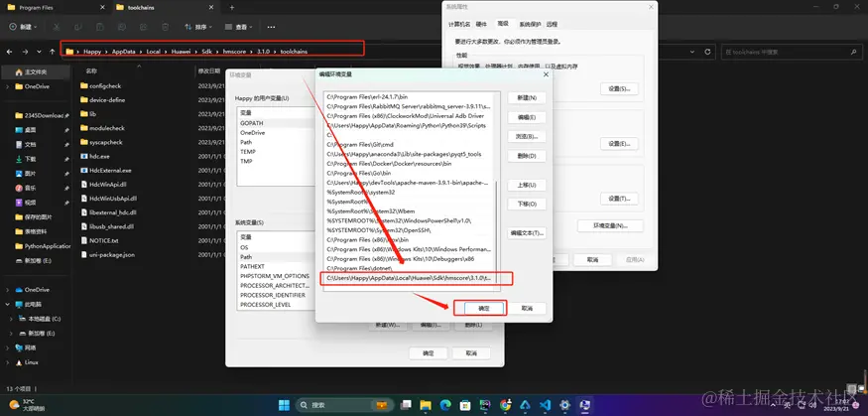Select the Huawei Sdk toolchains path entry
Screen dimensions: 868x416
409,278
